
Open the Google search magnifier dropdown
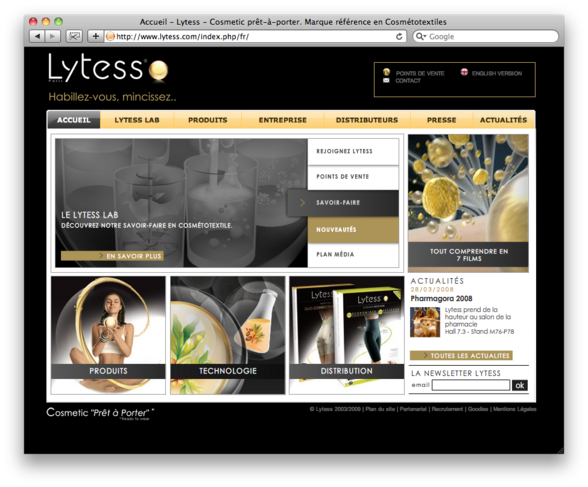point(421,36)
